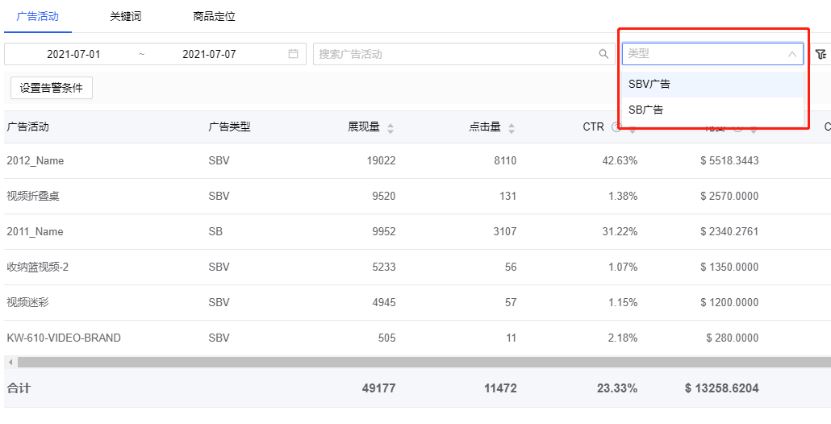Click clicks value 3107

[x=505, y=232]
